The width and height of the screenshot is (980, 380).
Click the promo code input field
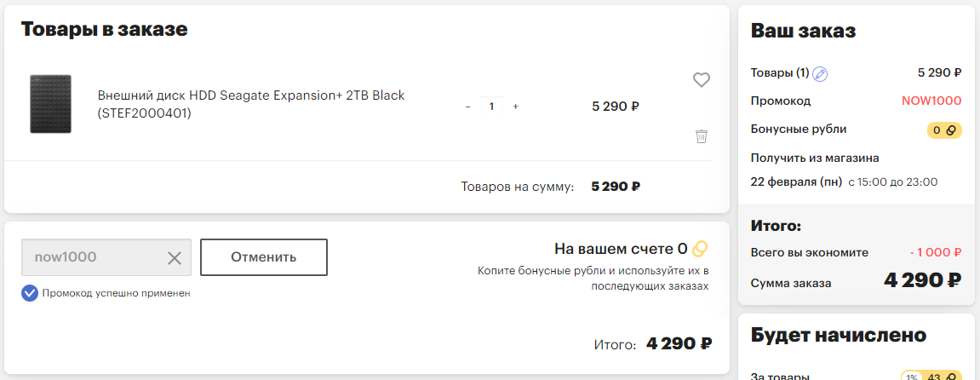(x=106, y=256)
